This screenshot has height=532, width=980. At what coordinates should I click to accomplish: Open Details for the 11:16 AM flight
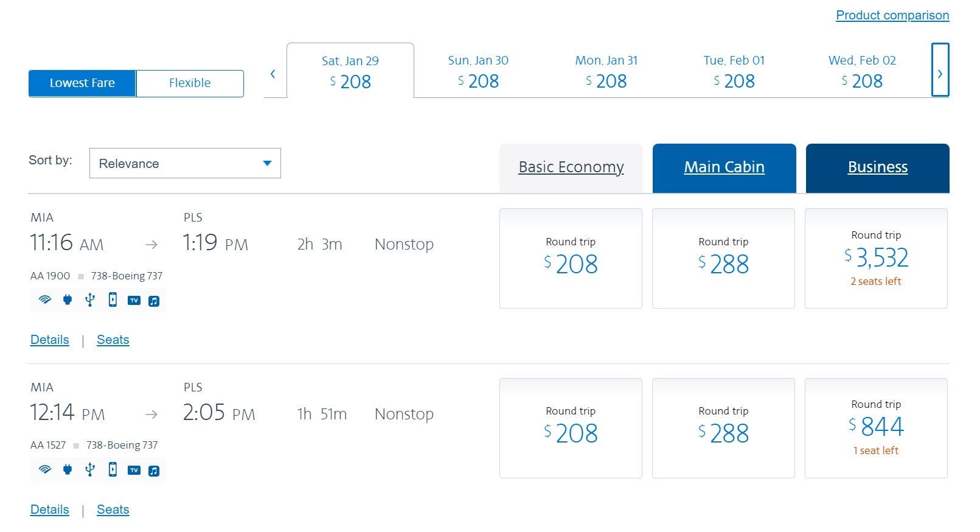click(50, 340)
